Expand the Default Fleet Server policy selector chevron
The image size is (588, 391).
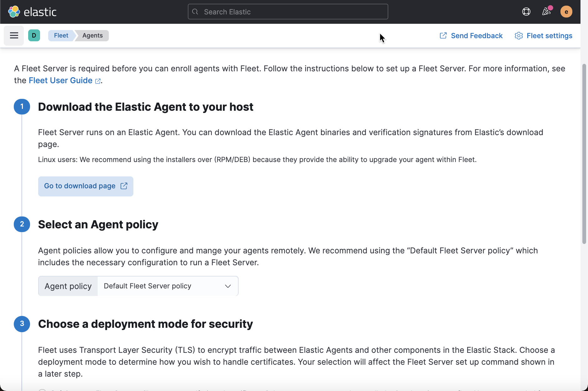[x=228, y=286]
